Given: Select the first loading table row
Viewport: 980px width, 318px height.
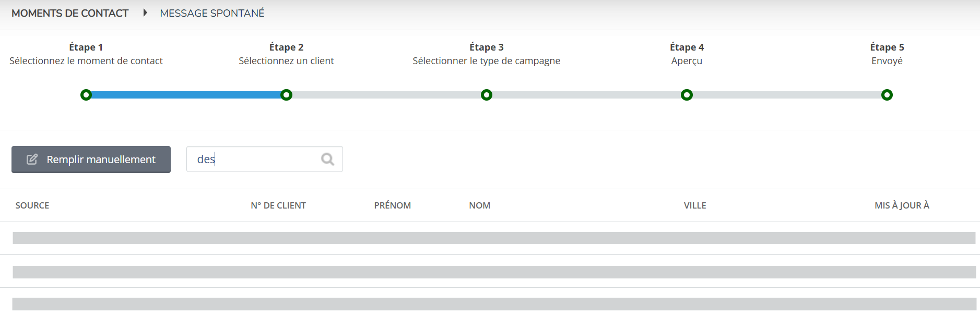Looking at the screenshot, I should (x=494, y=238).
